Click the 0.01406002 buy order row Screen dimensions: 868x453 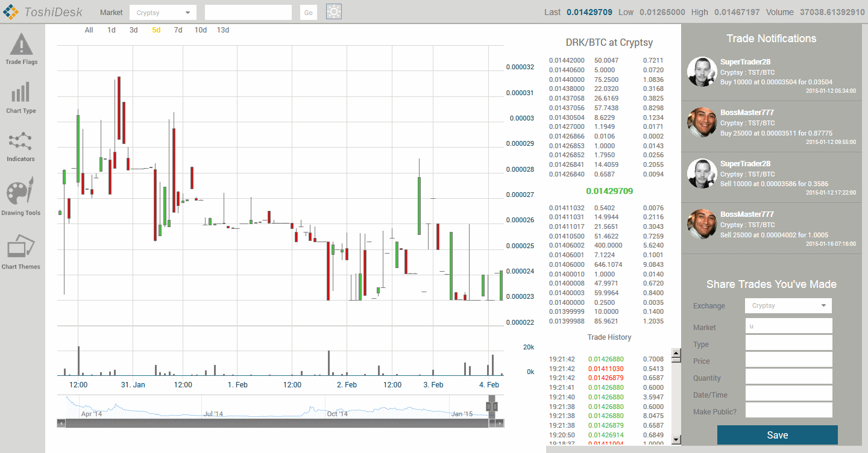[x=606, y=245]
